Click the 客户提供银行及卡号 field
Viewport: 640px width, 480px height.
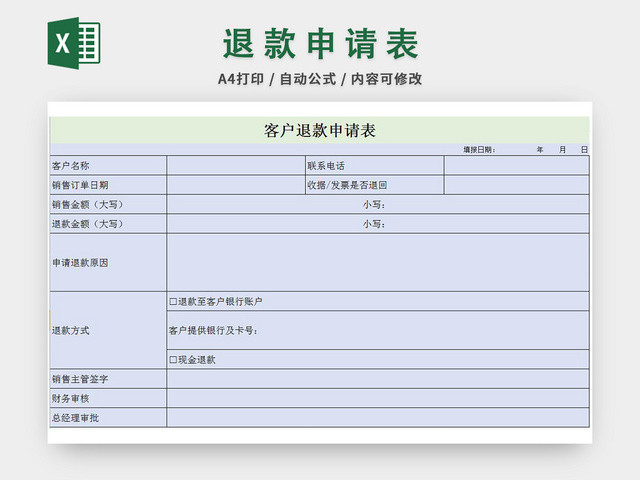(378, 330)
